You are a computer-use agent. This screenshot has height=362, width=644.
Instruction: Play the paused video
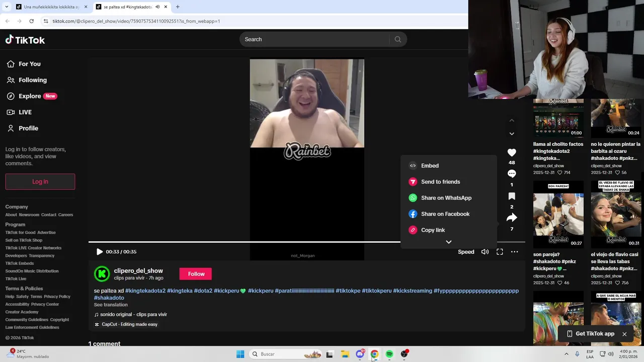point(100,252)
